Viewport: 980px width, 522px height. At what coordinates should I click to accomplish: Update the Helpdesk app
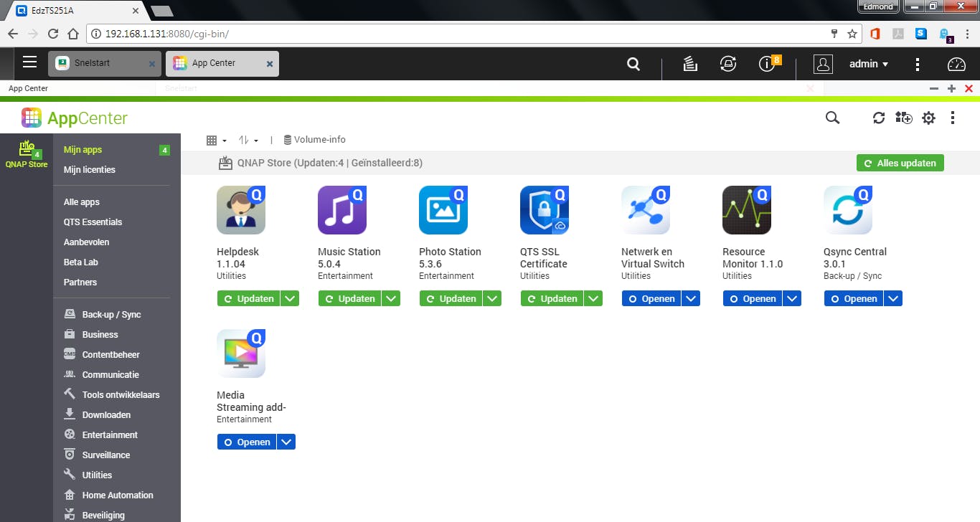pos(248,299)
